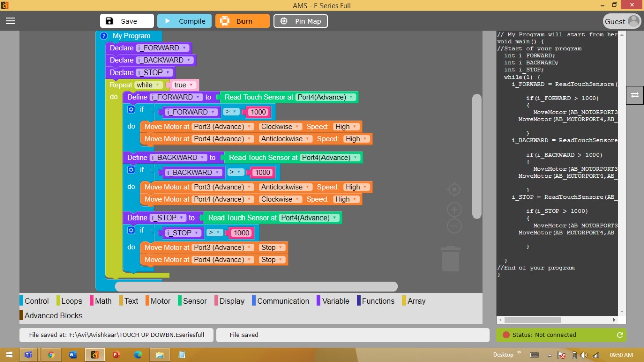This screenshot has width=644, height=362.
Task: Open Microsoft Word from the taskbar
Action: pyautogui.click(x=73, y=355)
